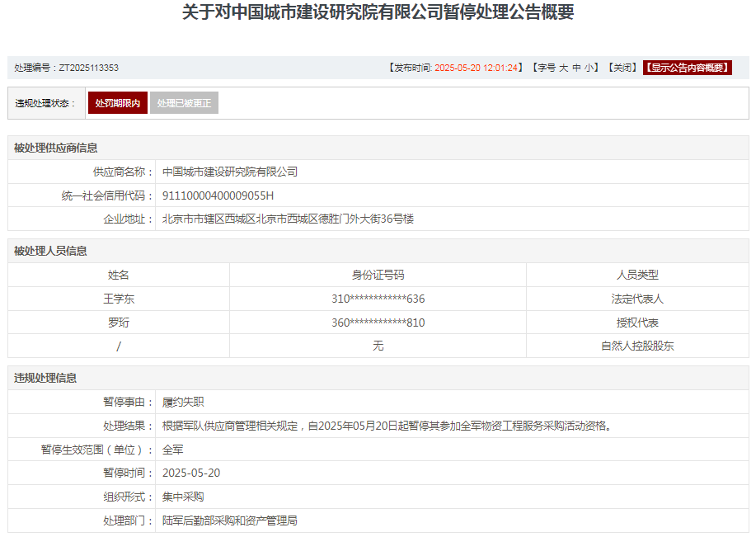Set font size to 中
Image resolution: width=756 pixels, height=537 pixels.
pos(576,68)
